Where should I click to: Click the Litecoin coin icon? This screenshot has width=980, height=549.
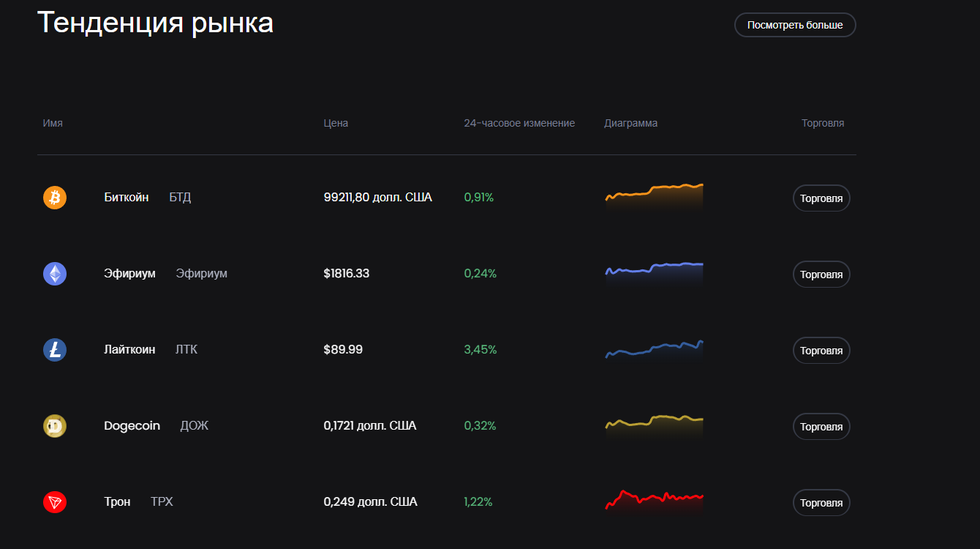[55, 350]
